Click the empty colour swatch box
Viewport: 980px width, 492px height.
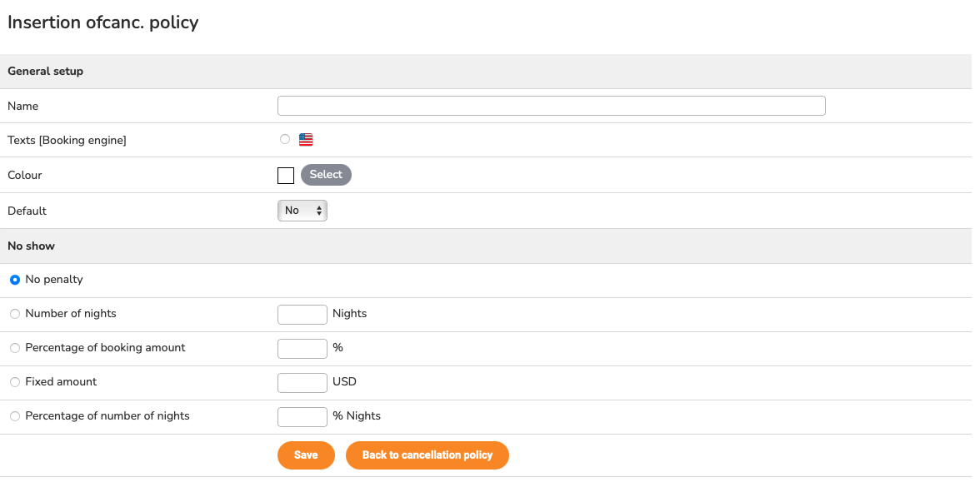pos(286,176)
